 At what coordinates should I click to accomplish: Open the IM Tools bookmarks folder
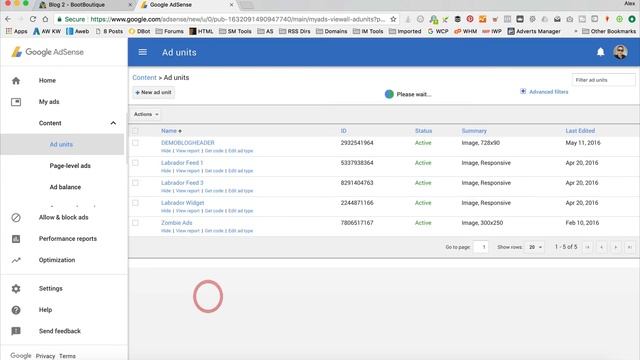coord(368,31)
